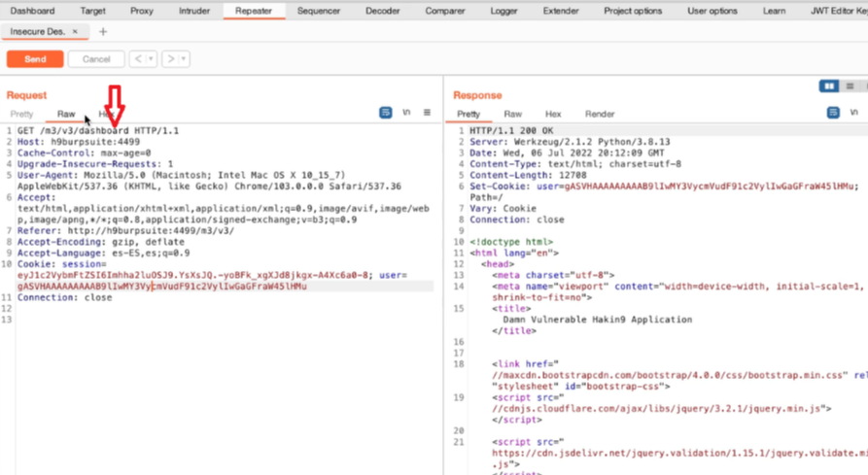This screenshot has width=868, height=475.
Task: Click the Upgrade-Insecure-Requests header line
Action: tap(95, 164)
